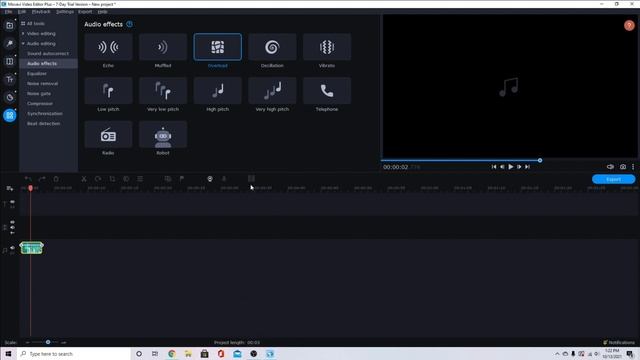Click the help question mark in preview
The image size is (640, 360).
pos(629,25)
